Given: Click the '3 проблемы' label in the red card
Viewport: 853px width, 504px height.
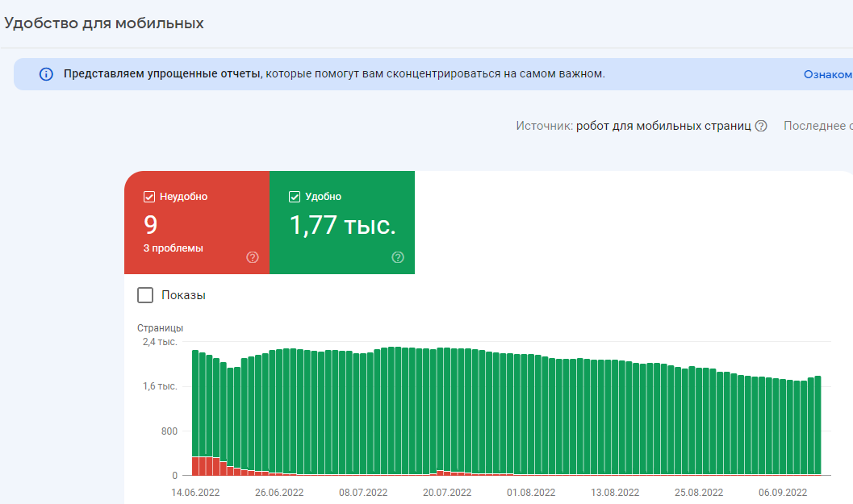Looking at the screenshot, I should click(x=174, y=248).
